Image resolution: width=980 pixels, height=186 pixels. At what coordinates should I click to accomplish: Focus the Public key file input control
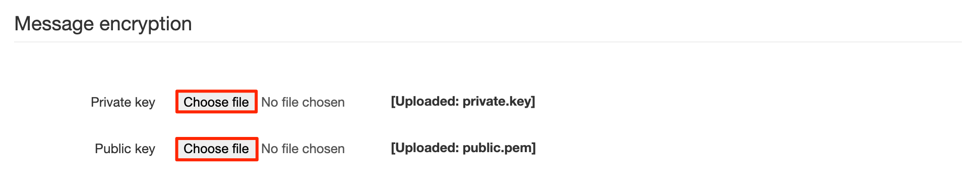coord(261,149)
